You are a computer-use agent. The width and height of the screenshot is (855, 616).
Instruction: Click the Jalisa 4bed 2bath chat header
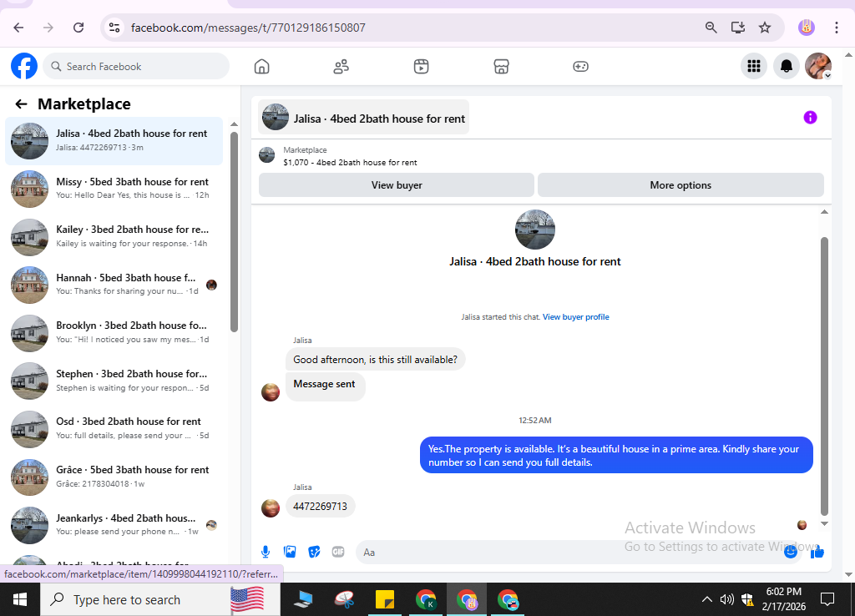[364, 118]
